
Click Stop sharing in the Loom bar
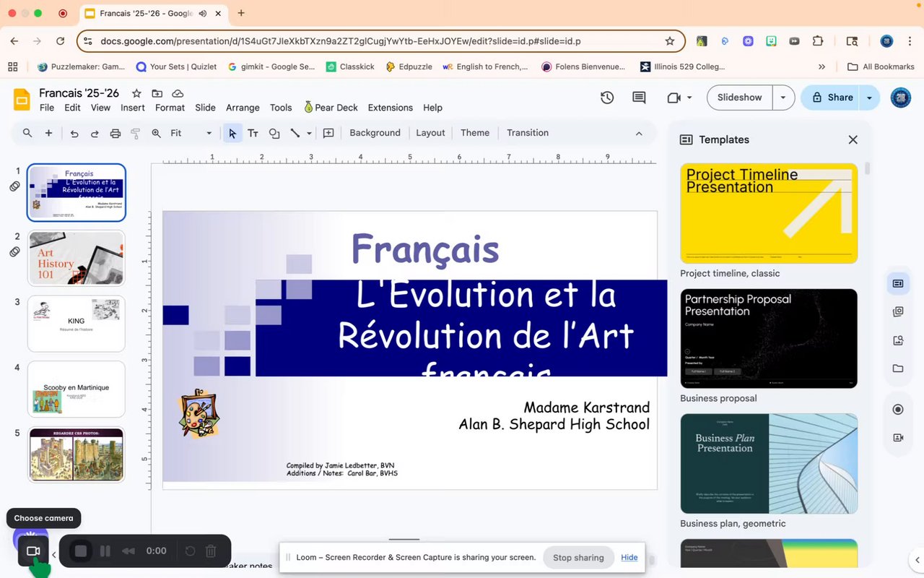coord(578,558)
